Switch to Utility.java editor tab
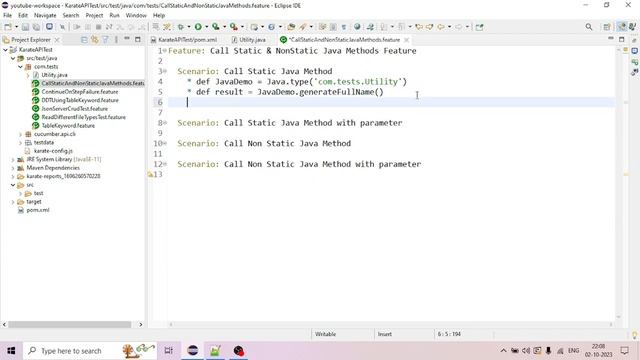Image resolution: width=640 pixels, height=360 pixels. (x=252, y=40)
